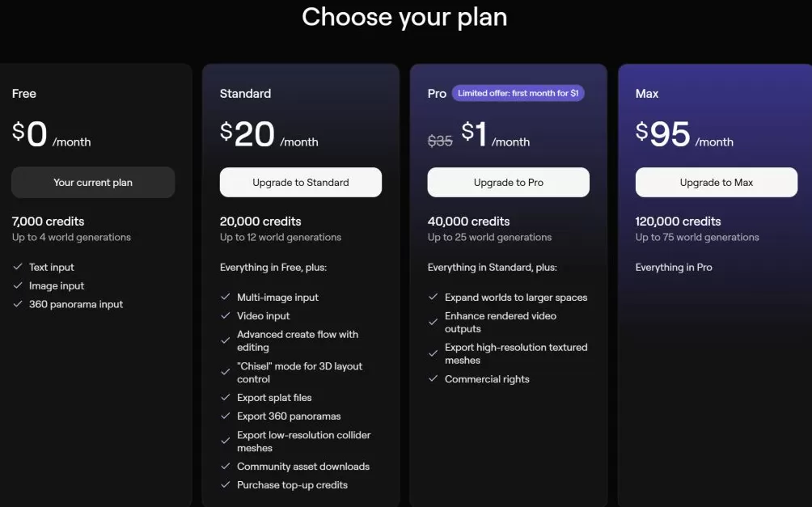The width and height of the screenshot is (812, 507).
Task: Click the checkmark next to 360 panorama input
Action: click(18, 304)
